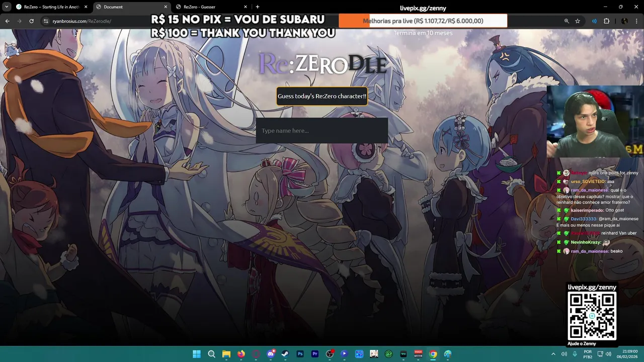Expand hidden system tray icons
Screen dimensions: 644x362
tap(553, 354)
